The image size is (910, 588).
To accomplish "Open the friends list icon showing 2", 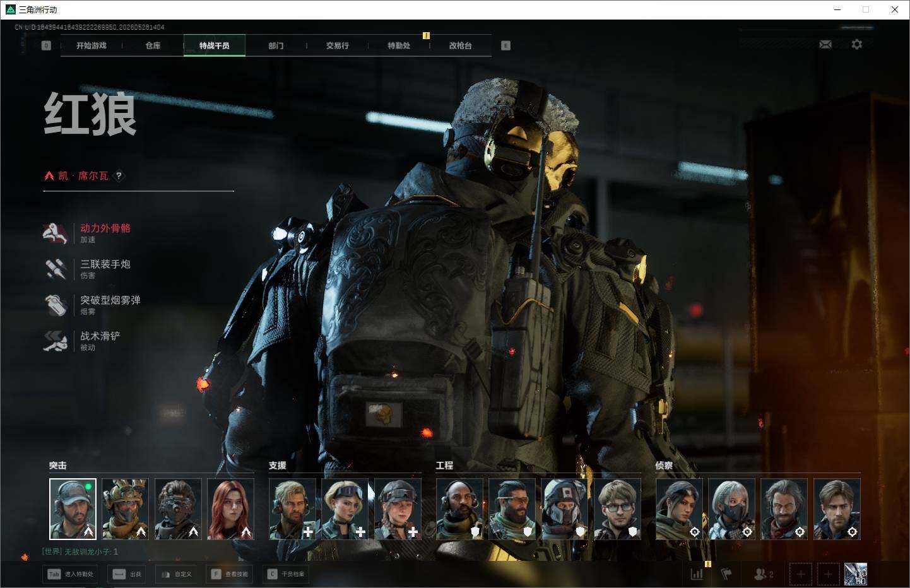I will pyautogui.click(x=764, y=574).
